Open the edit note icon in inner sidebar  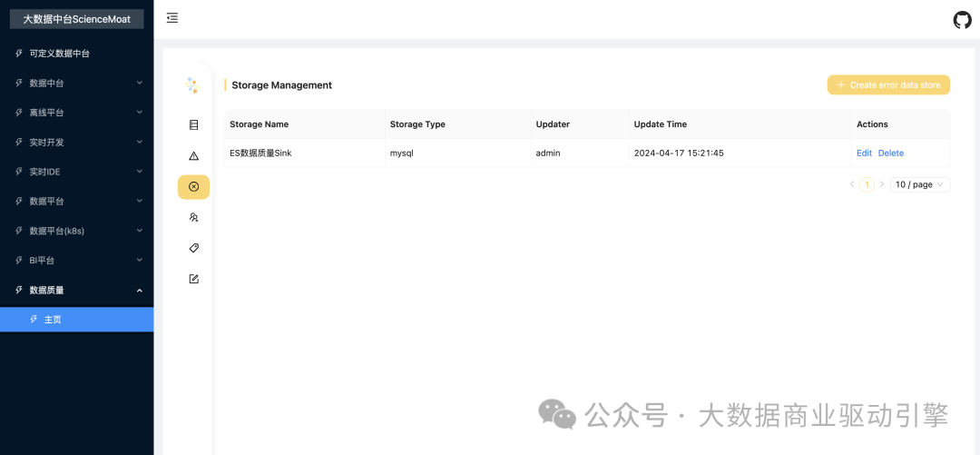[x=194, y=279]
